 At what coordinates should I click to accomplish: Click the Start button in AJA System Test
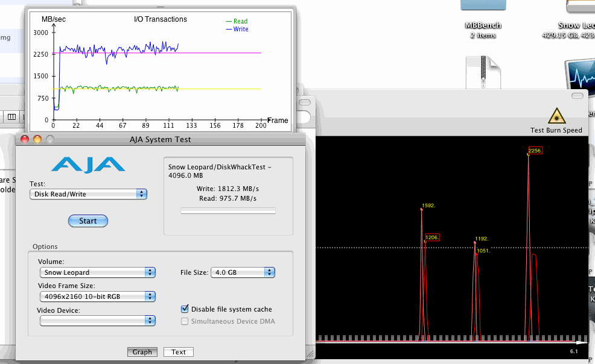click(x=88, y=221)
